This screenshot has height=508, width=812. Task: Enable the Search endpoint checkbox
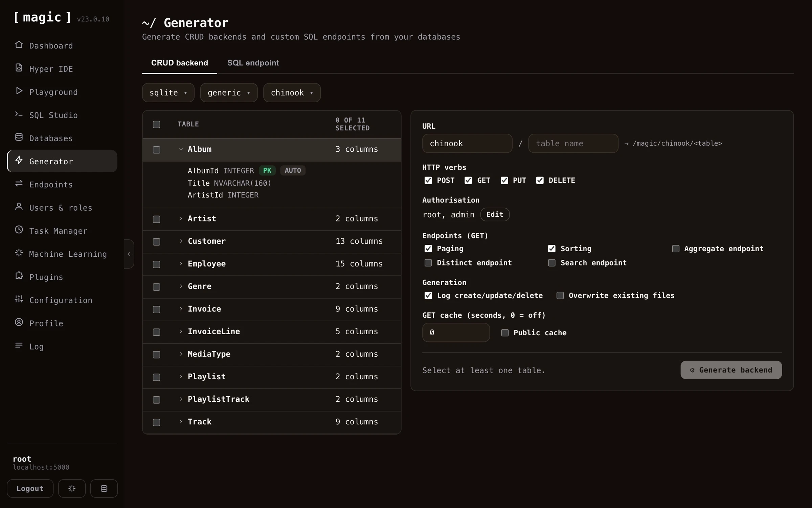[x=552, y=263]
